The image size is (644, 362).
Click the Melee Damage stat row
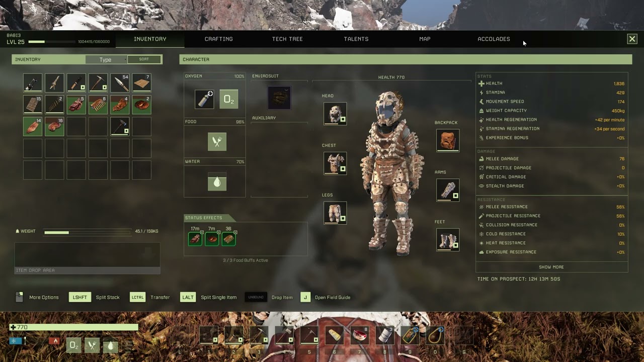[x=551, y=159]
